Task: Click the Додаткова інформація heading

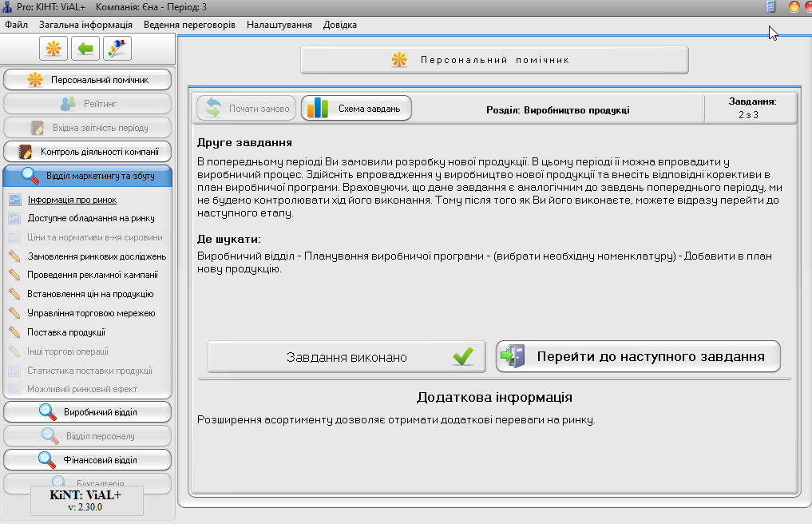Action: (x=494, y=397)
